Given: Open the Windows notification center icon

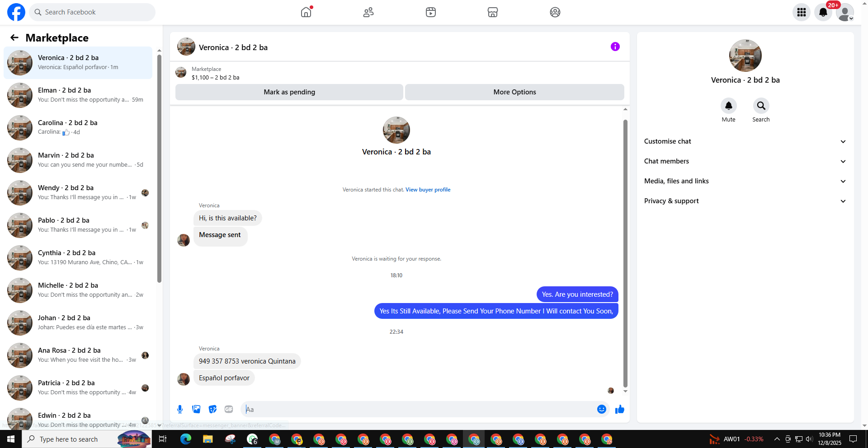Looking at the screenshot, I should pos(853,439).
